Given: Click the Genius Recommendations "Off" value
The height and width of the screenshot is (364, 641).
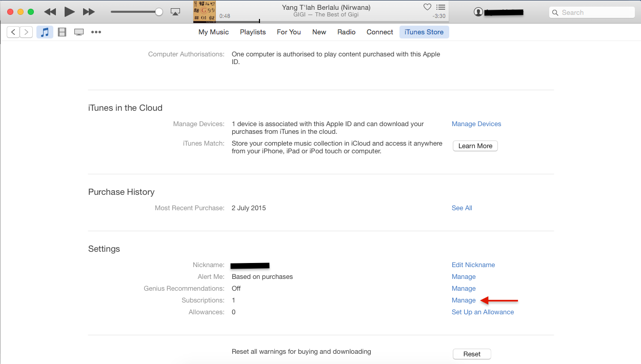Looking at the screenshot, I should pos(236,289).
